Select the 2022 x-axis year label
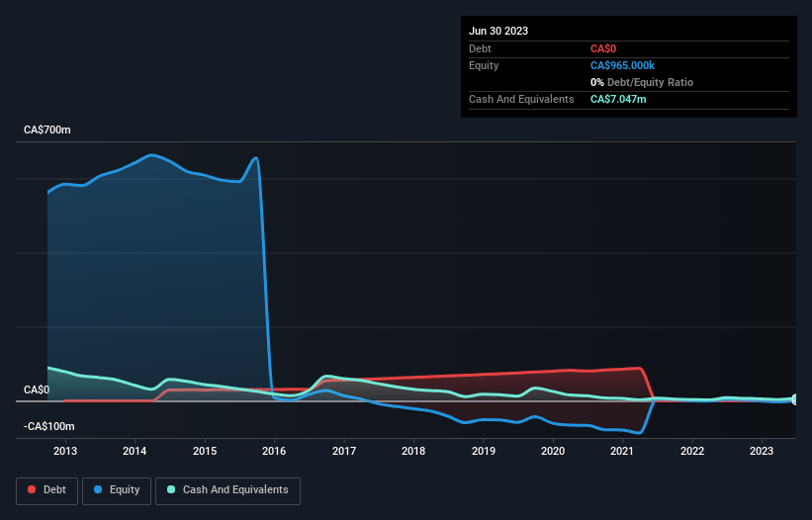 692,451
